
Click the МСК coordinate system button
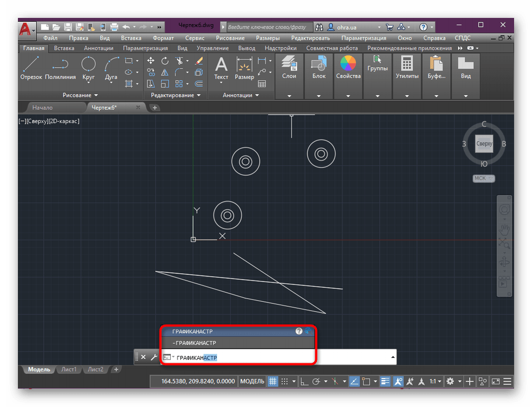click(x=484, y=179)
